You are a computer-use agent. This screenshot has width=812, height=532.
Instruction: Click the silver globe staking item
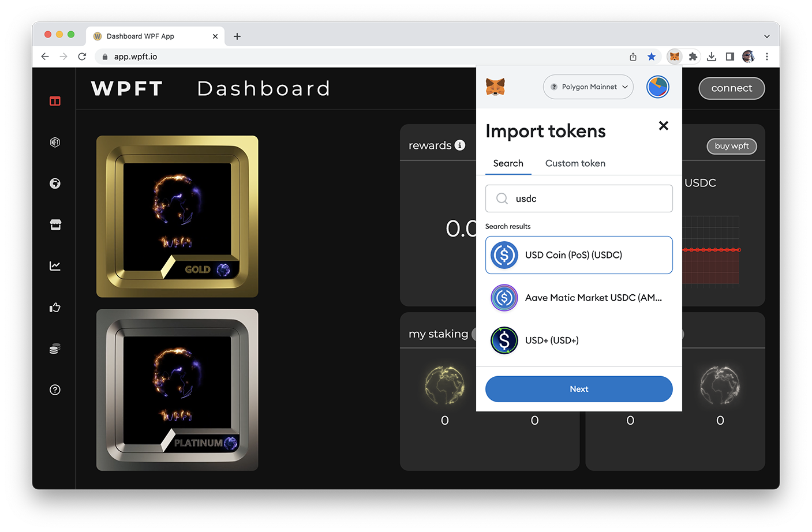click(x=720, y=385)
